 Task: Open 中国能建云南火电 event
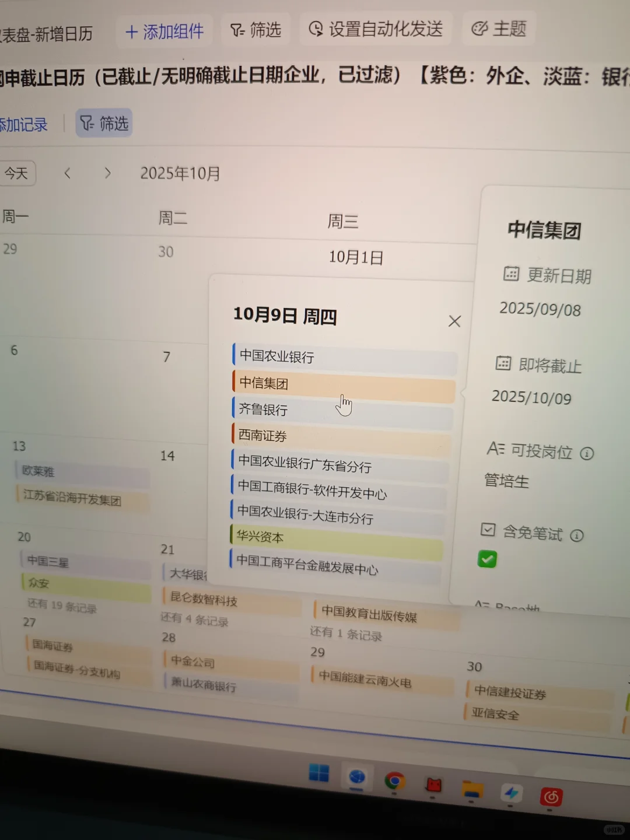click(x=383, y=680)
